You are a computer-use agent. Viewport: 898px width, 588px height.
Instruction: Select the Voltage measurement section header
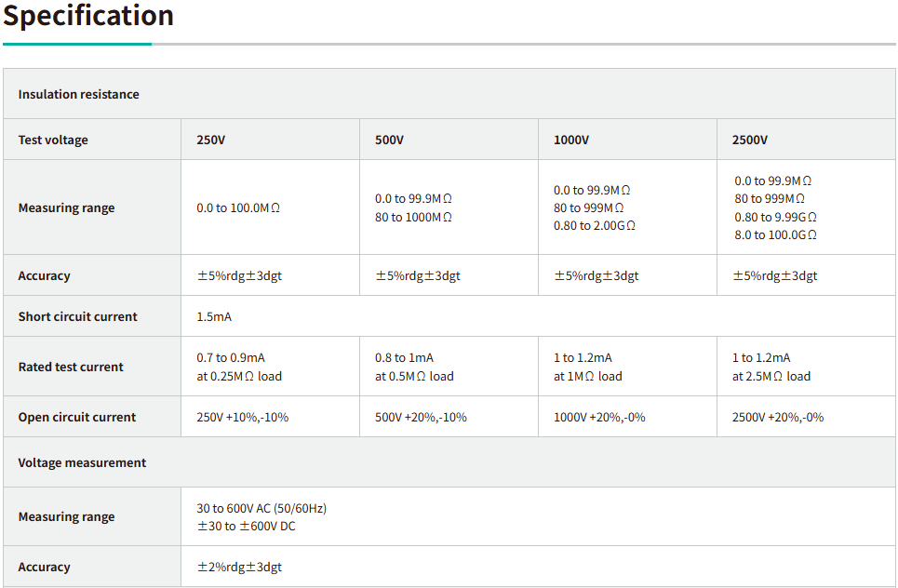82,462
